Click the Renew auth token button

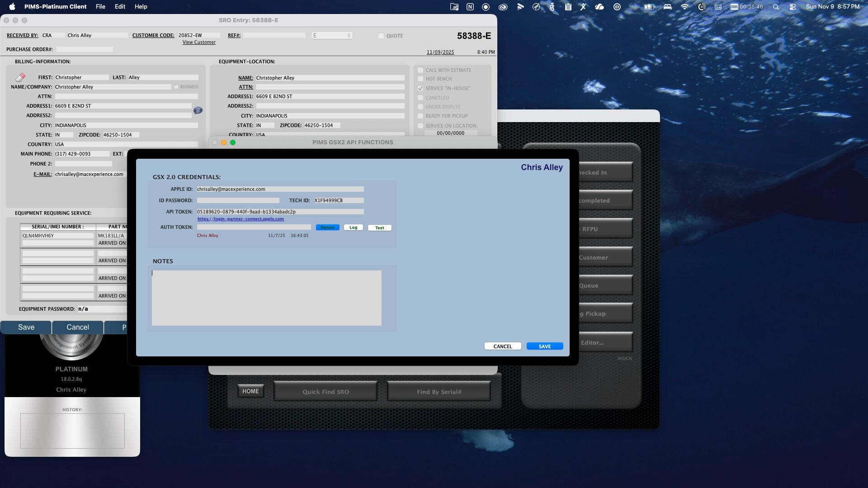pyautogui.click(x=328, y=227)
